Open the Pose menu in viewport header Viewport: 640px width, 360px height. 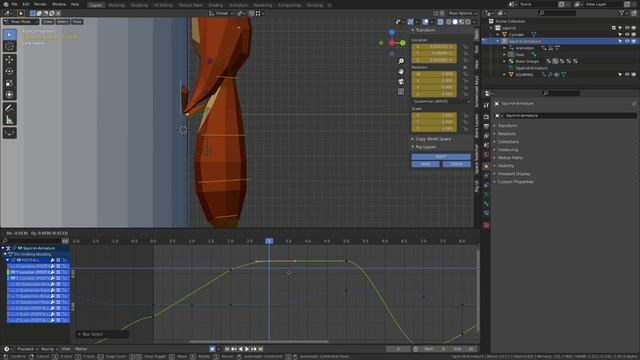tap(77, 22)
